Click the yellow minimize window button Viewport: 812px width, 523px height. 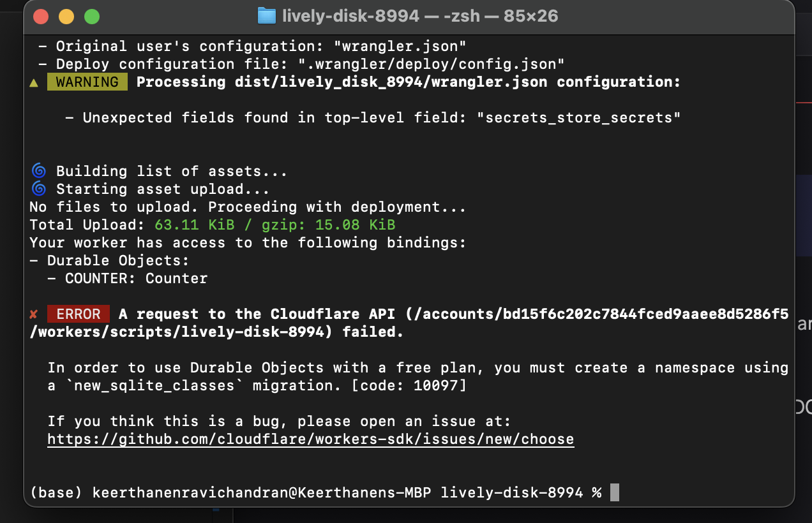coord(66,17)
